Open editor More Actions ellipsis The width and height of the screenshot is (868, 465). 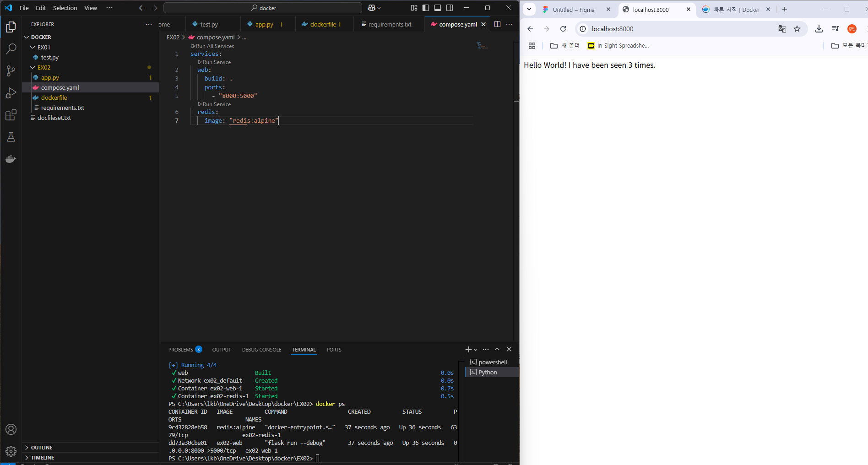(509, 24)
